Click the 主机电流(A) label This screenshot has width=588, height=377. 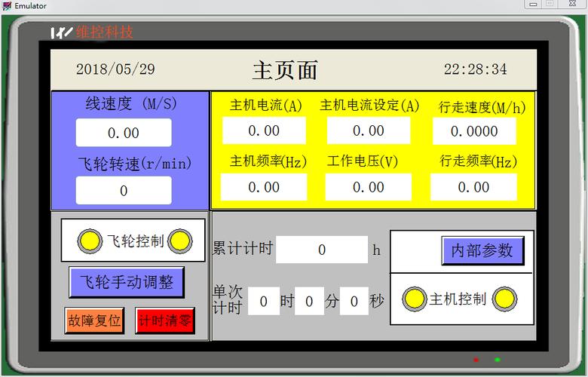[266, 106]
